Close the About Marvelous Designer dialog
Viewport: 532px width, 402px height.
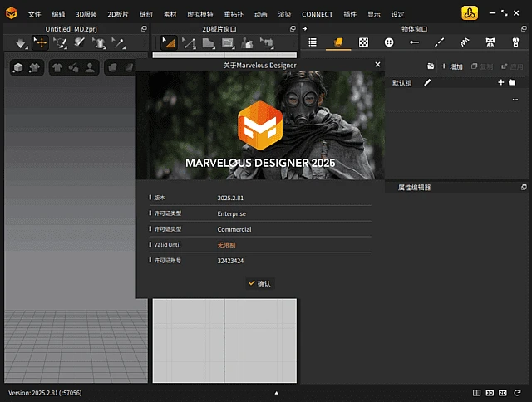377,65
